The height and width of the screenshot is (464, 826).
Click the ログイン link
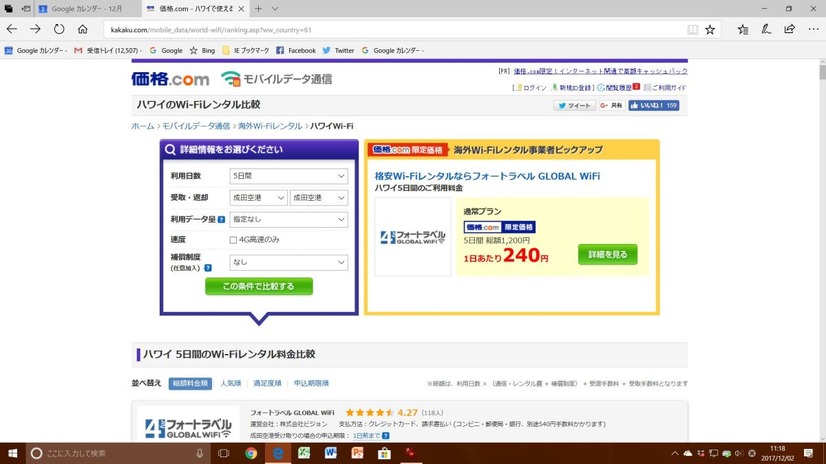pyautogui.click(x=531, y=87)
